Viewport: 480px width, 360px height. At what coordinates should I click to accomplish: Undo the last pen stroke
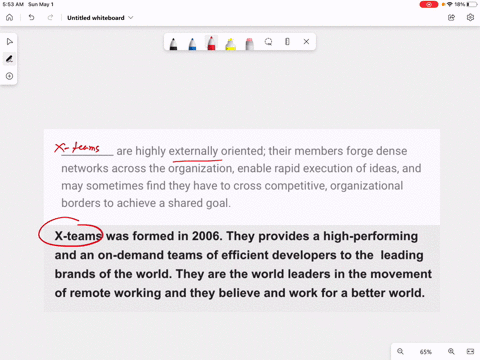point(31,17)
